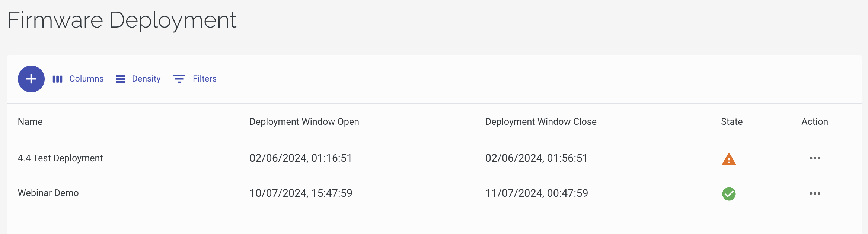The height and width of the screenshot is (234, 868).
Task: Sort by Deployment Window Open header
Action: [x=304, y=122]
